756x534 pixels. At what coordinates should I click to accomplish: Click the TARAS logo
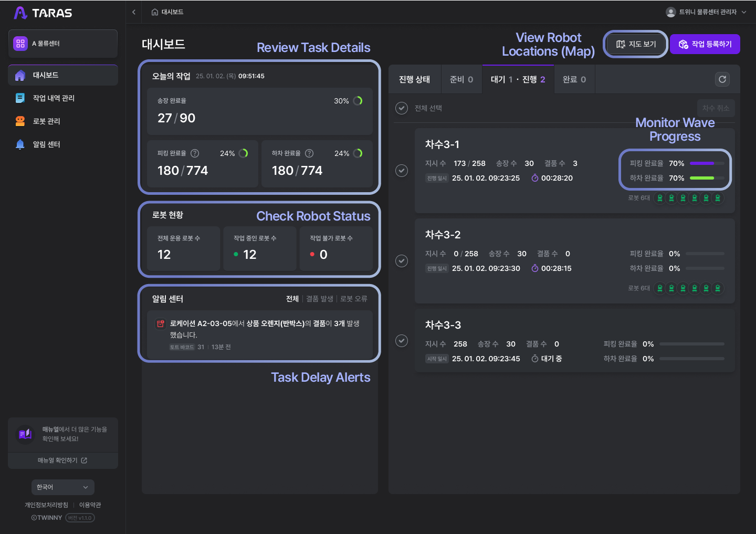click(43, 13)
